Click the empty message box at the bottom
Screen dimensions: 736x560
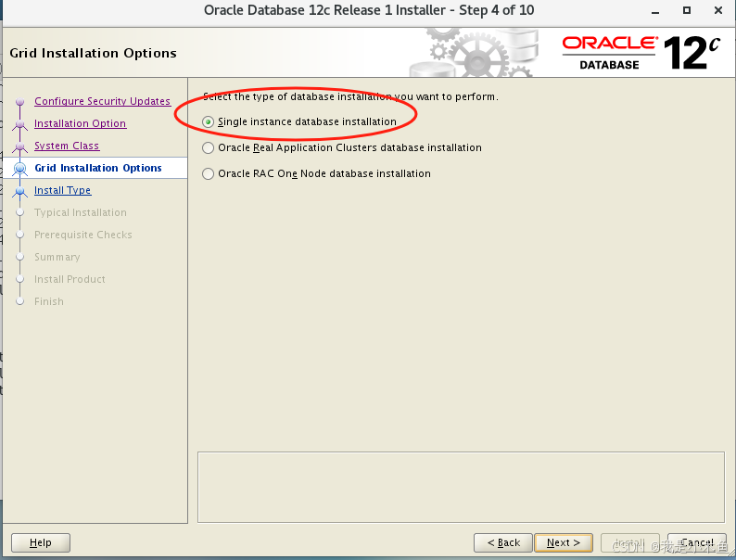point(461,488)
